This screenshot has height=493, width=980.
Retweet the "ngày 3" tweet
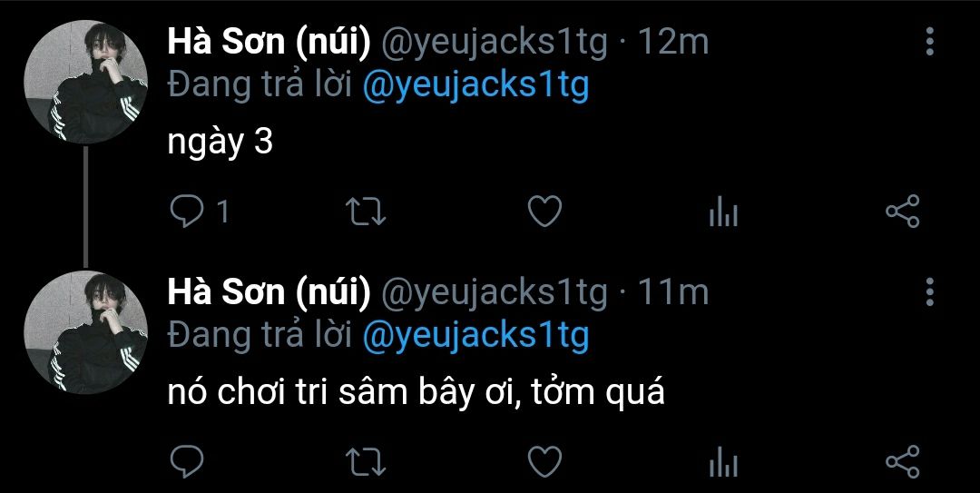(367, 212)
